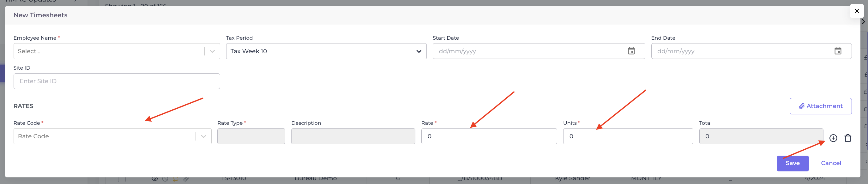868x184 pixels.
Task: Click into the Units input box
Action: click(x=628, y=136)
